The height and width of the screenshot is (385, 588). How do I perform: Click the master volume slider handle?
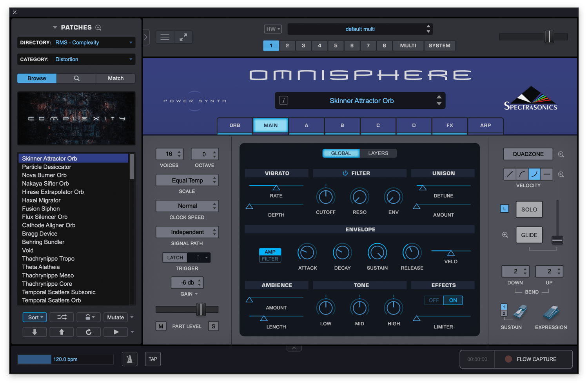[x=549, y=37]
